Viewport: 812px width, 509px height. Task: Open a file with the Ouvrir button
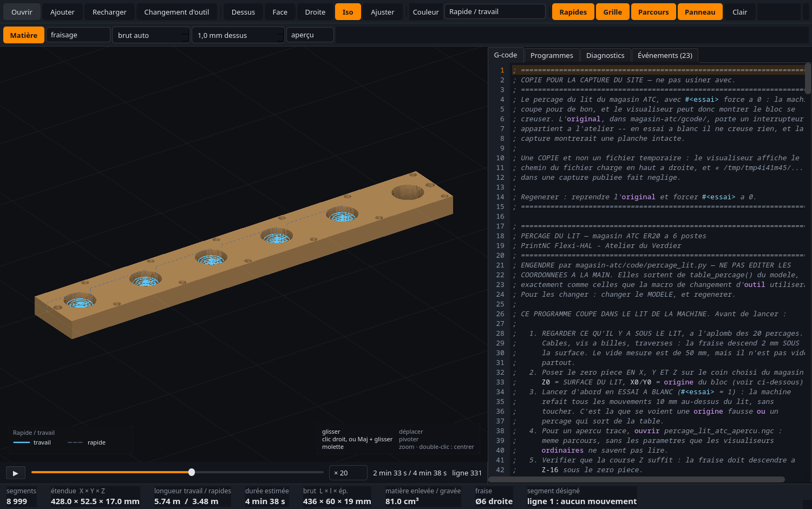pyautogui.click(x=22, y=12)
